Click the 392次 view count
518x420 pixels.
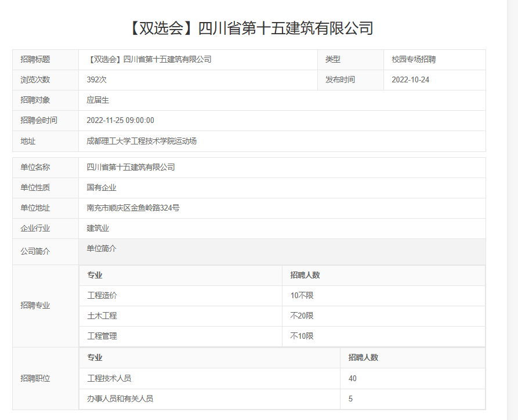96,79
